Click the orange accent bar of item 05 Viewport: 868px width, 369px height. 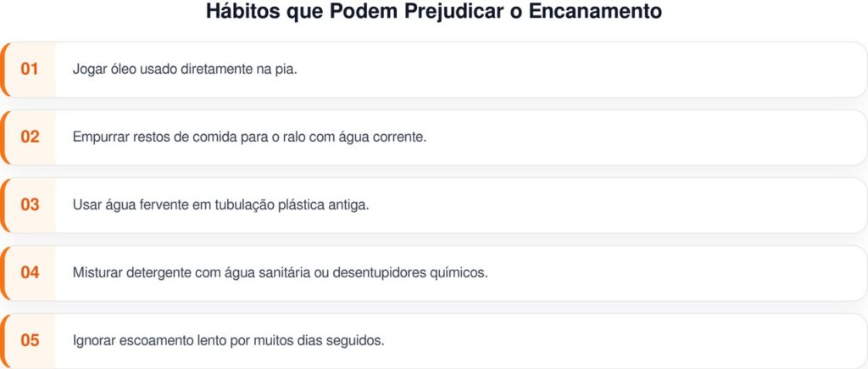point(3,340)
